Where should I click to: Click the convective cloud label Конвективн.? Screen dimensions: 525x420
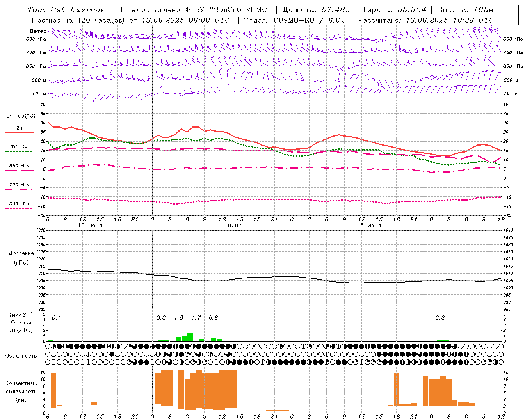21,383
